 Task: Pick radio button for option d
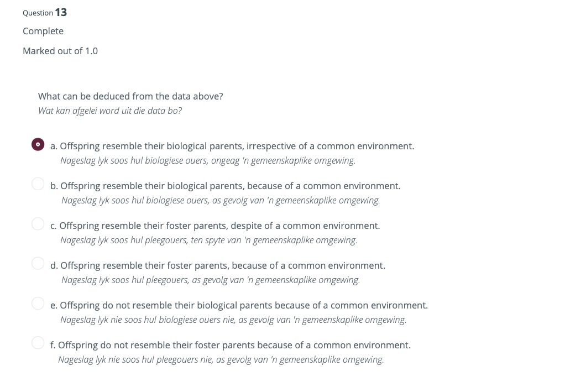pyautogui.click(x=38, y=263)
